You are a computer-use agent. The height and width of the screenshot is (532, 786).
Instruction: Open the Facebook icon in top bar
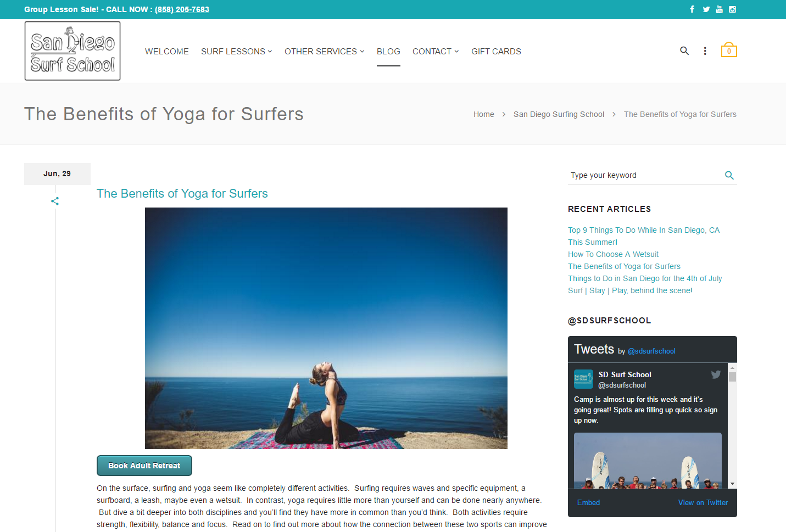pyautogui.click(x=692, y=9)
